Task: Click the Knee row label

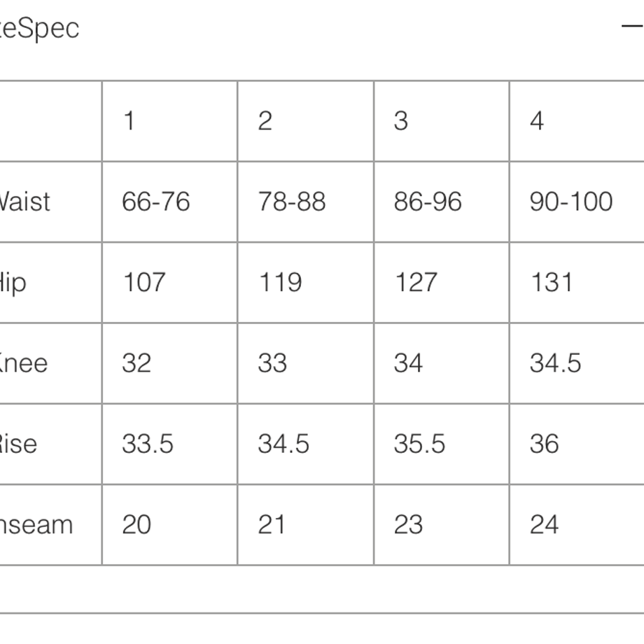Action: 24,363
